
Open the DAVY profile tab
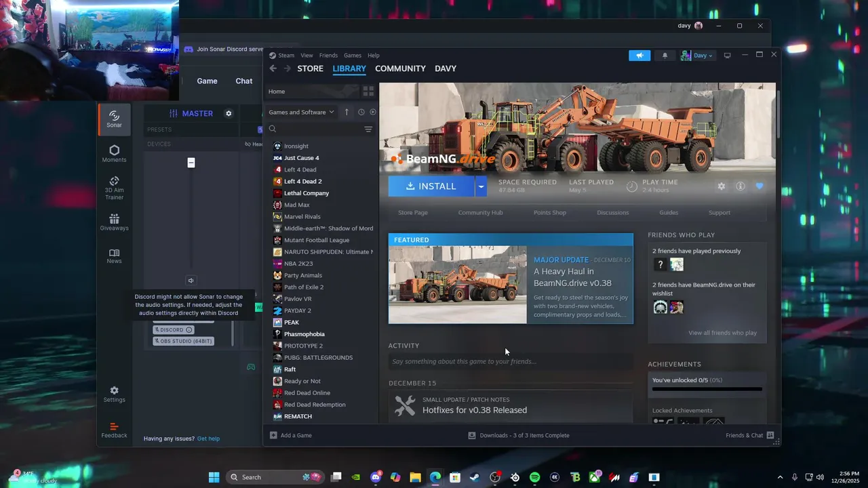pyautogui.click(x=446, y=68)
